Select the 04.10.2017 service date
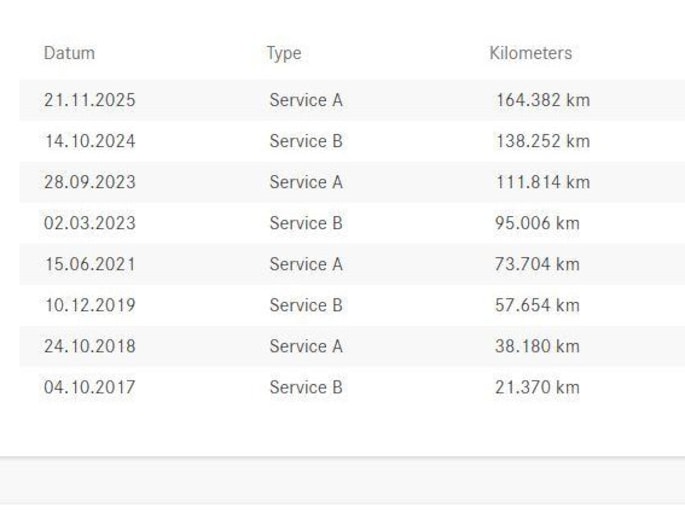Screen dimensions: 685x513 coord(89,387)
